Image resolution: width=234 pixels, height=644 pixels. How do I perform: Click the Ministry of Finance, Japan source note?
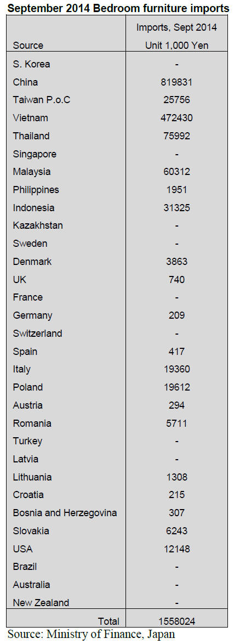click(x=91, y=635)
